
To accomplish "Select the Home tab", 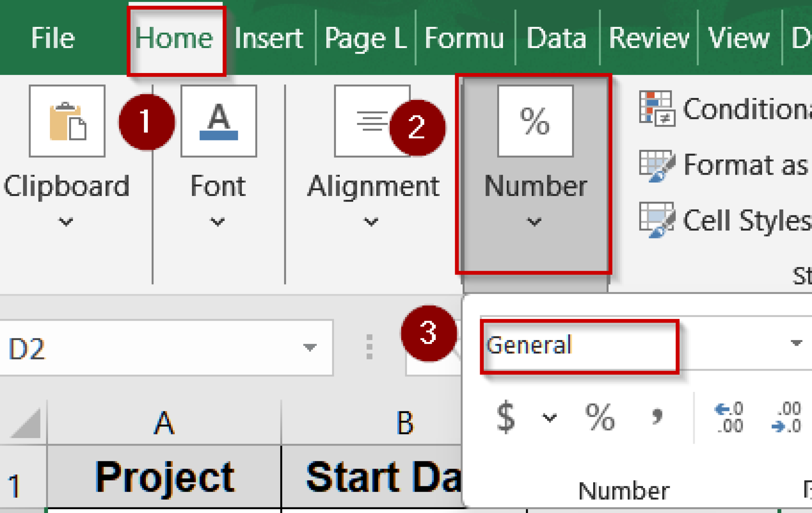I will 176,38.
